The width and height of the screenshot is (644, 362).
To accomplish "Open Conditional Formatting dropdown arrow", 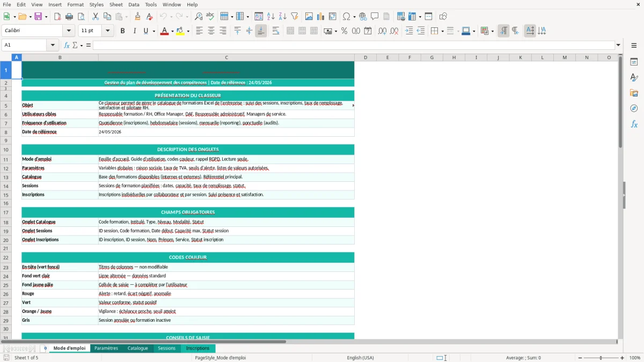I will pyautogui.click(x=492, y=31).
